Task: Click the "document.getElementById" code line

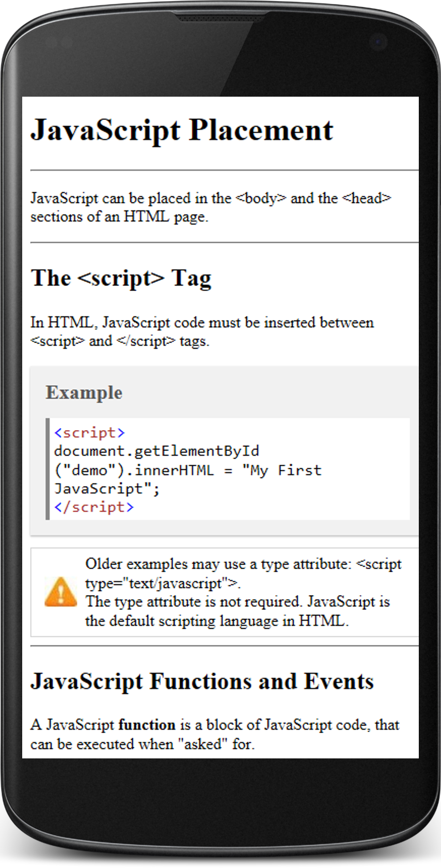Action: pos(156,451)
